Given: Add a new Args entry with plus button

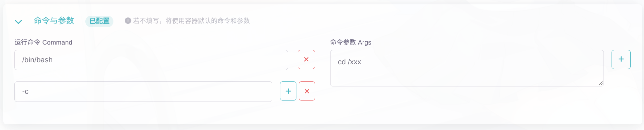Looking at the screenshot, I should coord(621,59).
